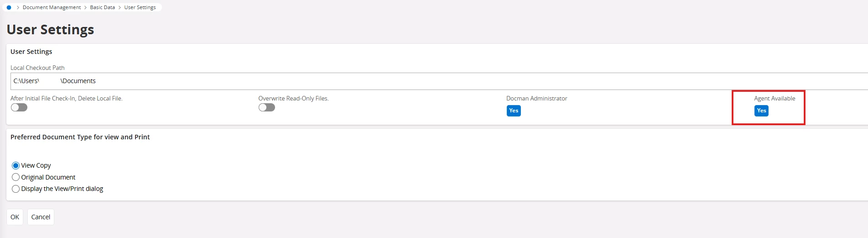Image resolution: width=868 pixels, height=238 pixels.
Task: Click the blue home dot in breadcrumb
Action: (x=9, y=7)
